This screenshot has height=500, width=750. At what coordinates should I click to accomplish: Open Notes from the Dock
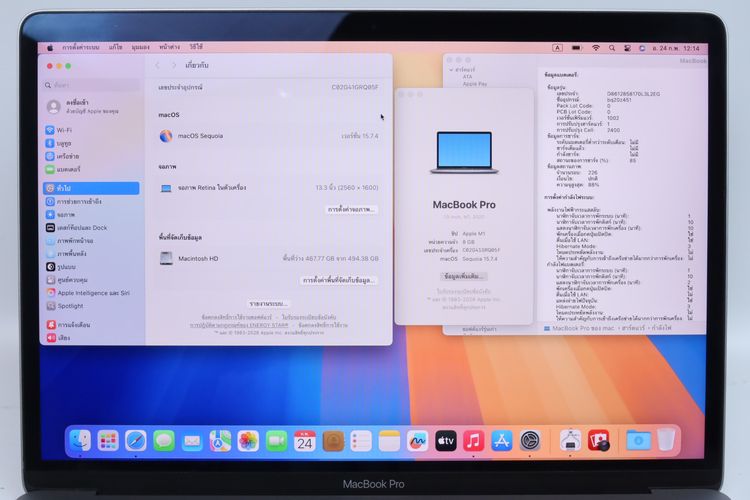point(389,441)
